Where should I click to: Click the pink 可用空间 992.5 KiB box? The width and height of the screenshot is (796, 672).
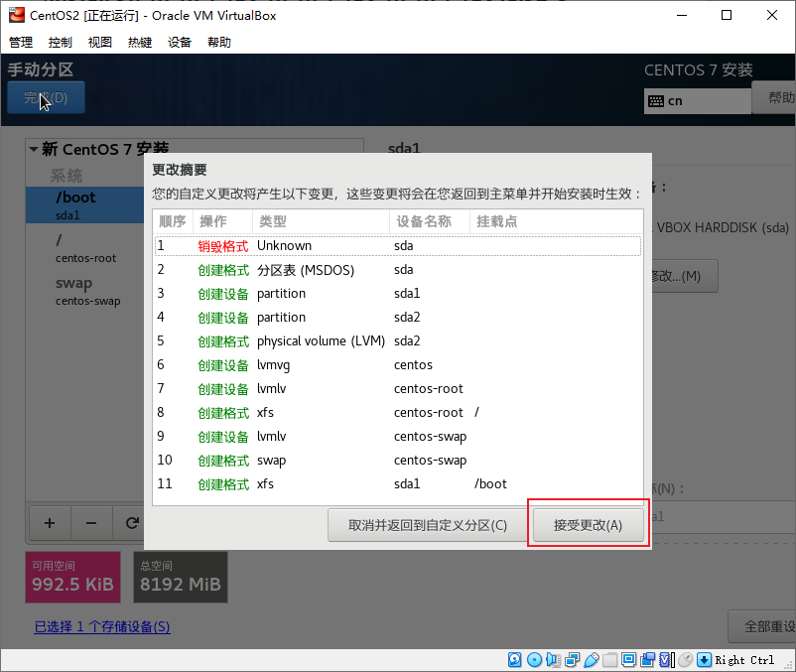click(x=72, y=578)
